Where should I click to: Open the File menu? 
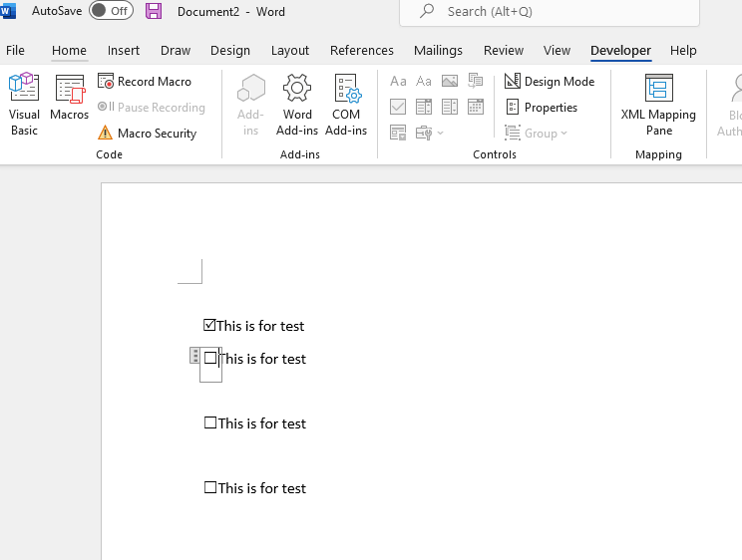[x=15, y=50]
